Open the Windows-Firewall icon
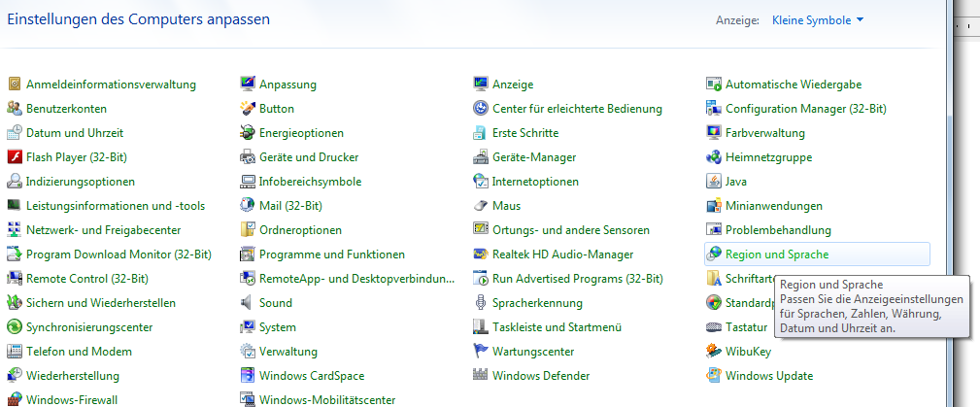The height and width of the screenshot is (407, 980). pos(15,399)
